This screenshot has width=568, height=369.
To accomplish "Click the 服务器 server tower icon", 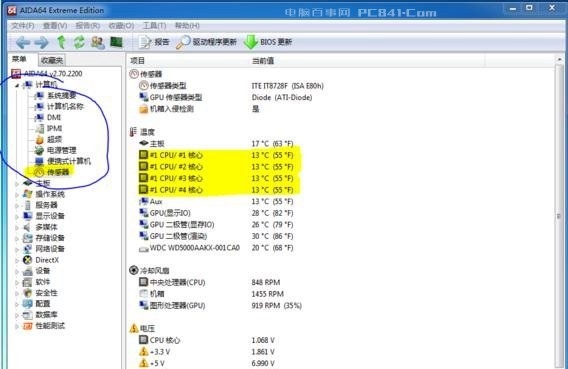I will [x=28, y=205].
